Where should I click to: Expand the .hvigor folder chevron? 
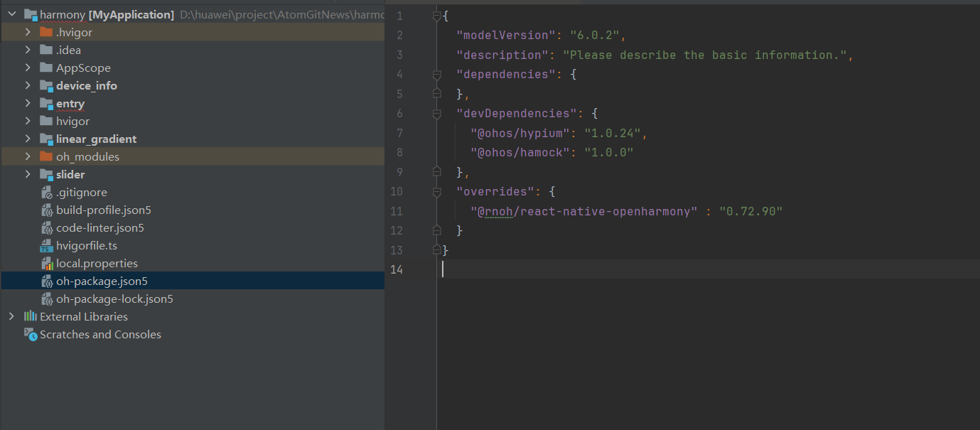tap(28, 32)
